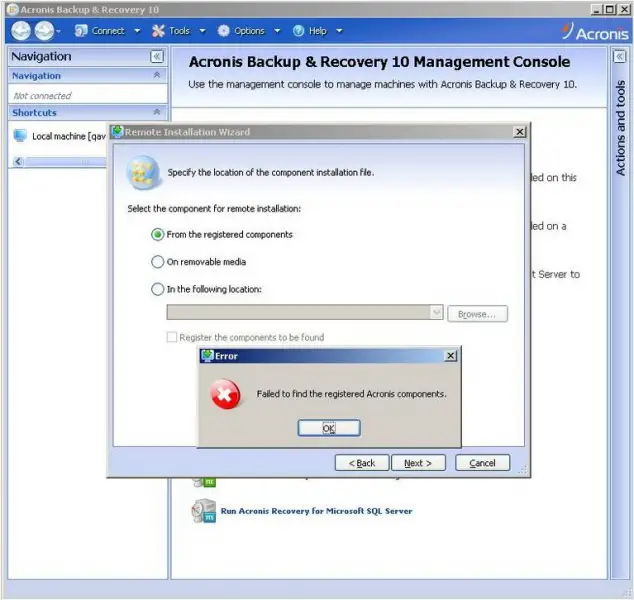Open the navigation history dropdown arrow
The width and height of the screenshot is (634, 600).
tap(58, 32)
